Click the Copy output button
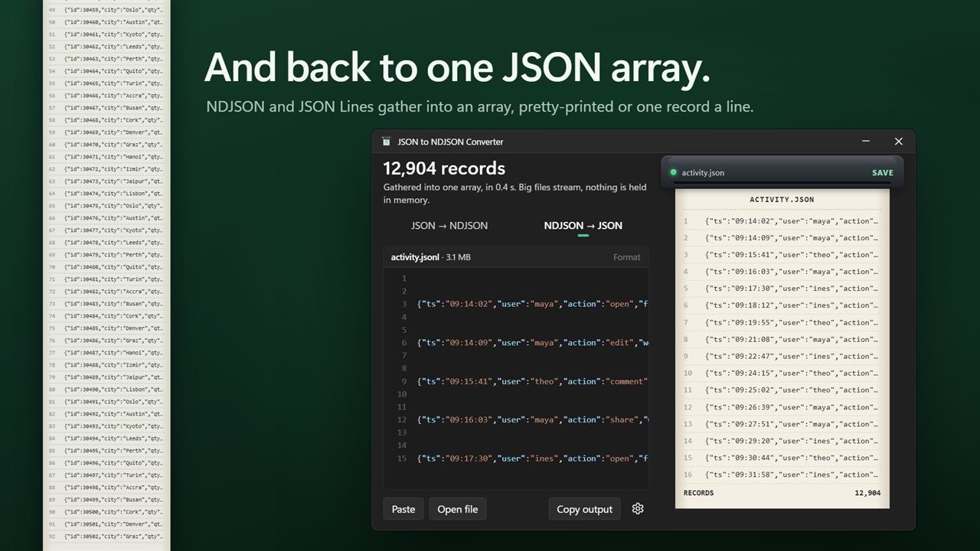 pyautogui.click(x=584, y=509)
